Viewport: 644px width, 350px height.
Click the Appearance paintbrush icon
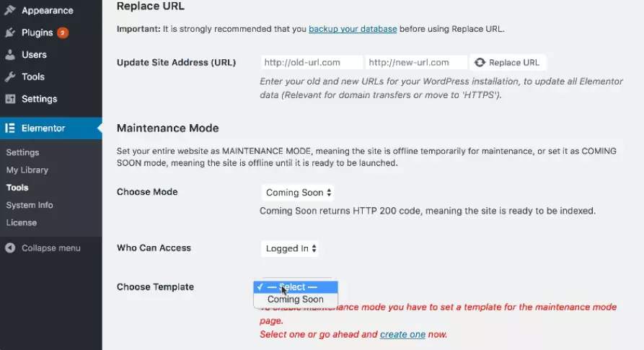(10, 10)
